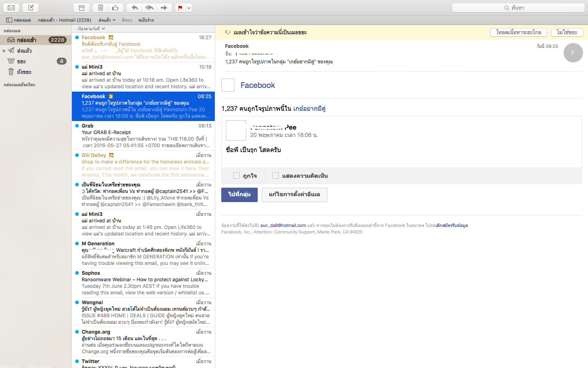Click the Load Remote Content button

tap(519, 32)
